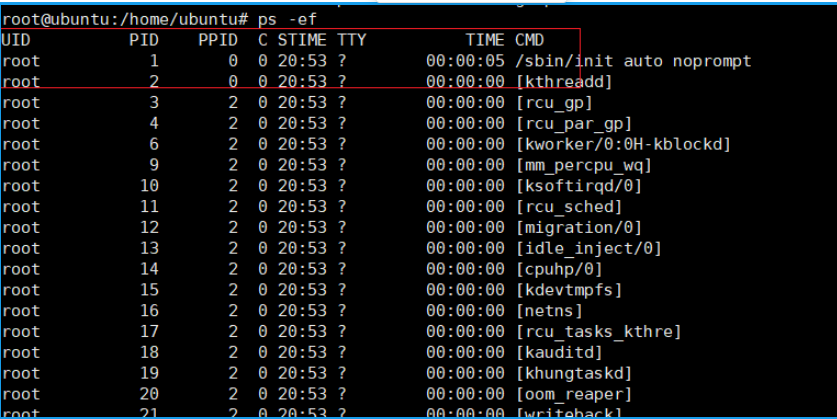
Task: Select the [kworker/0:0H-kblockd] process name
Action: coord(623,144)
